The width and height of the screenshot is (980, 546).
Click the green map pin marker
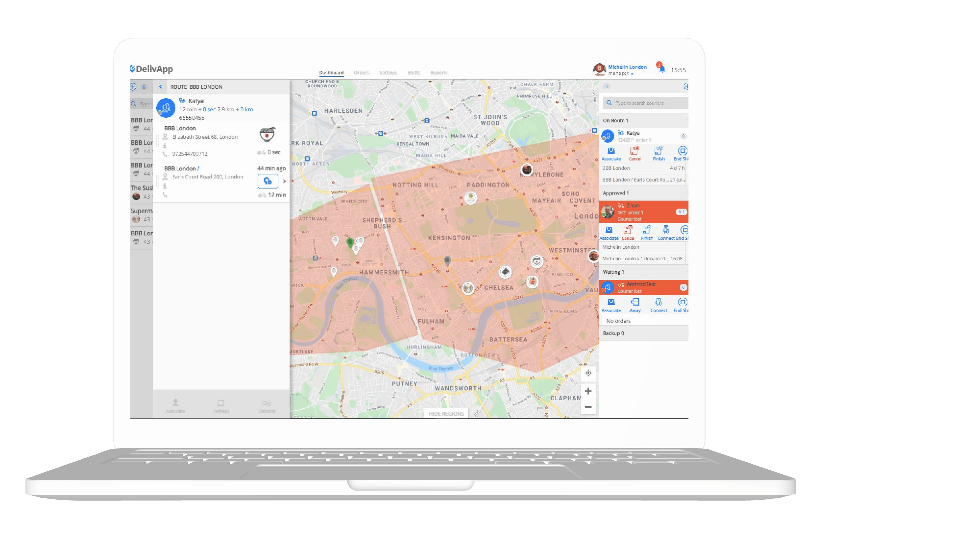350,242
